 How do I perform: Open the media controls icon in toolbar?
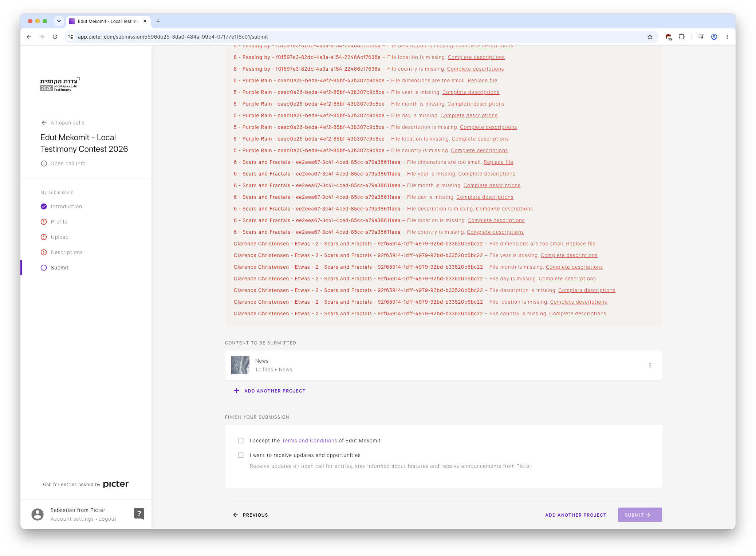click(x=701, y=37)
